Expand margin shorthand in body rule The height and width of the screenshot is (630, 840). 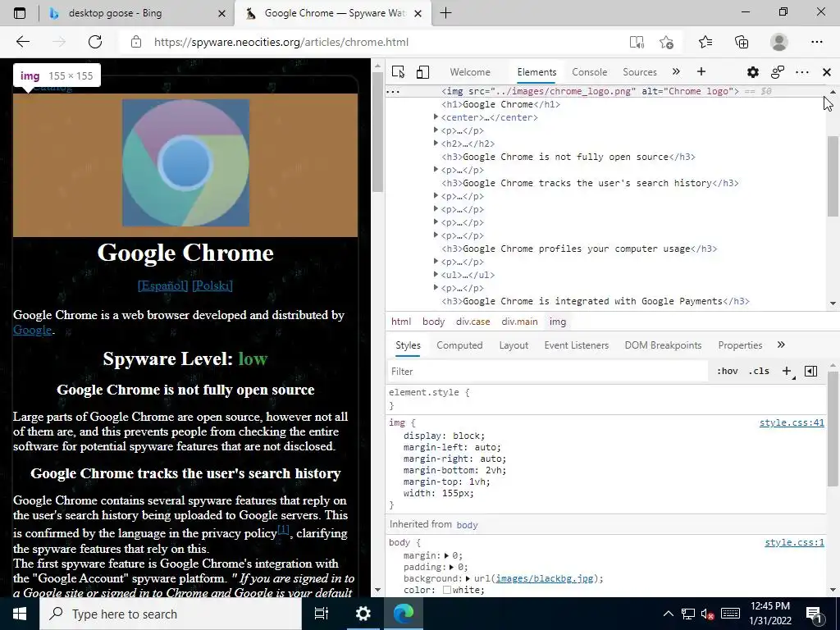(447, 556)
